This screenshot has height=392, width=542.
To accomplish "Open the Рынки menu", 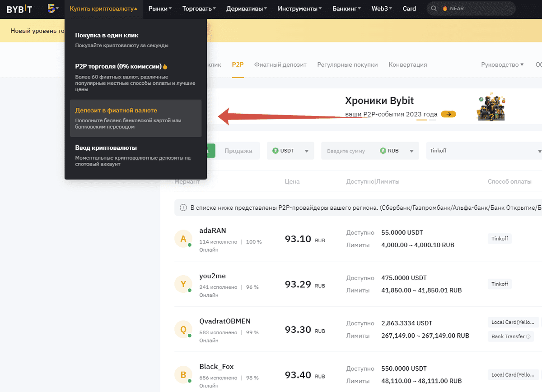I will click(x=160, y=9).
